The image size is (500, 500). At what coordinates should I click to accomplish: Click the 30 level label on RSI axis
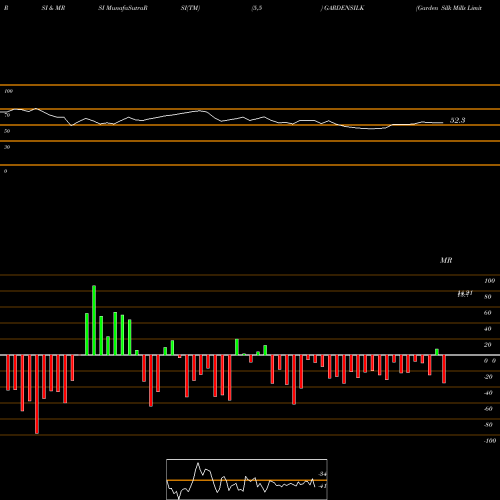coord(7,147)
